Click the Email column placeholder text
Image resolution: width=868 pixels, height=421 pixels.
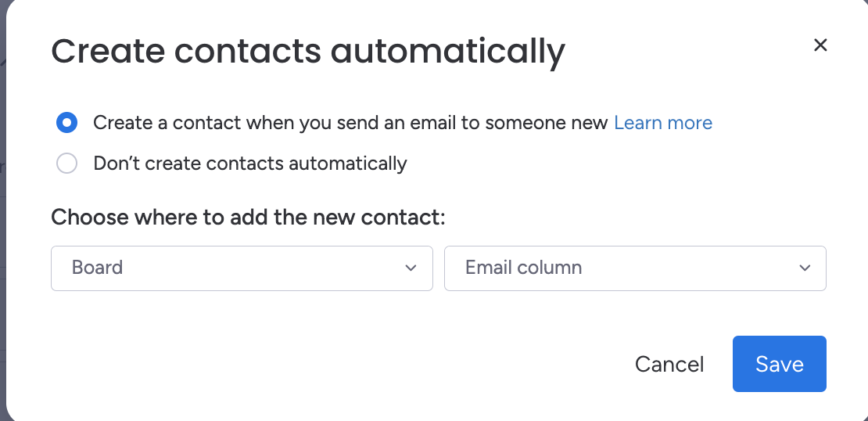click(523, 268)
